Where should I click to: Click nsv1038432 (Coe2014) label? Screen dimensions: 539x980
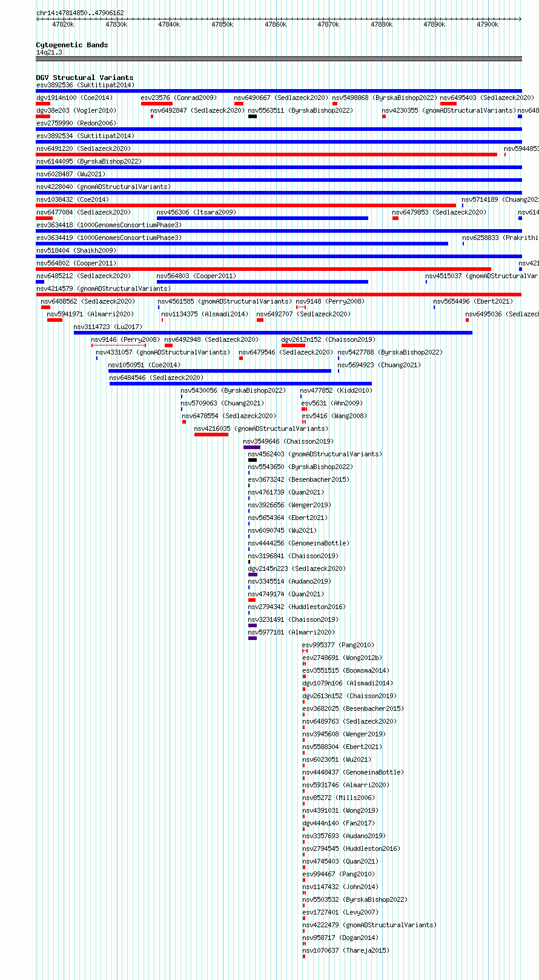(73, 199)
